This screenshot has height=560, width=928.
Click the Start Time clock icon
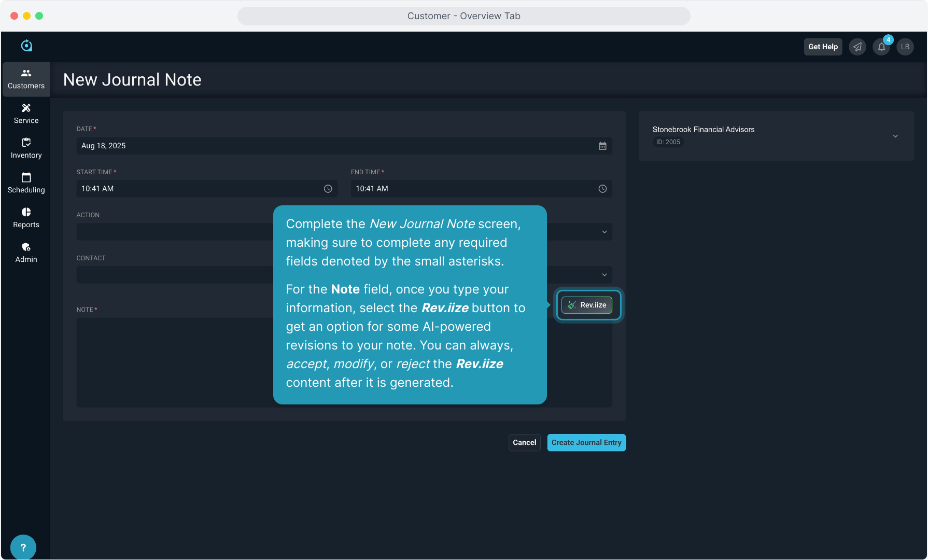click(x=328, y=189)
